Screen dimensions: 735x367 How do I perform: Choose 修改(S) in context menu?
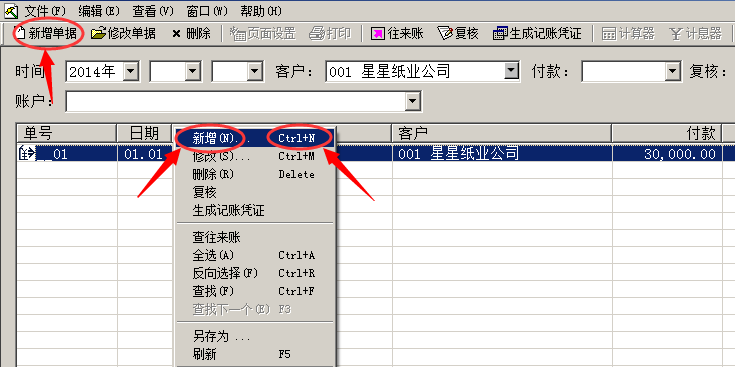pos(255,156)
